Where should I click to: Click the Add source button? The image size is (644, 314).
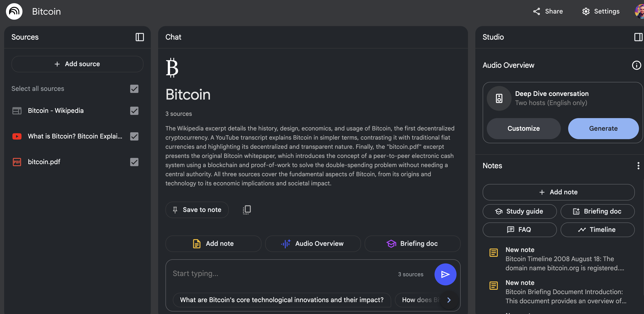point(77,64)
